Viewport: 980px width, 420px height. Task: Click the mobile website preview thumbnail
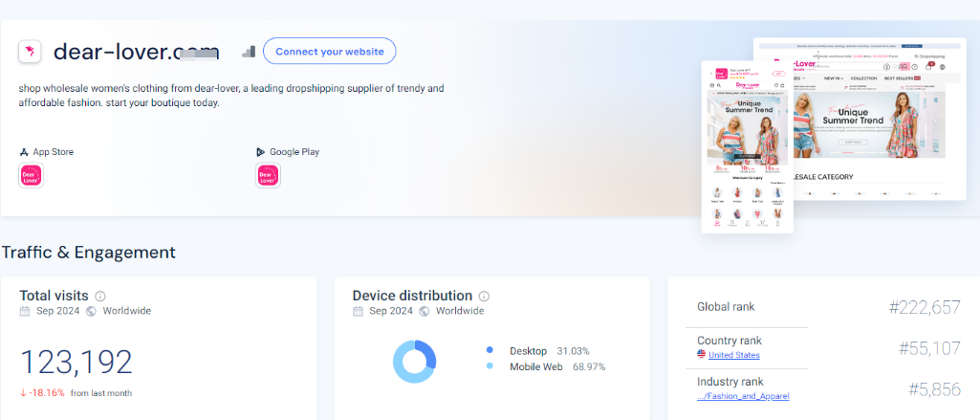pyautogui.click(x=747, y=146)
